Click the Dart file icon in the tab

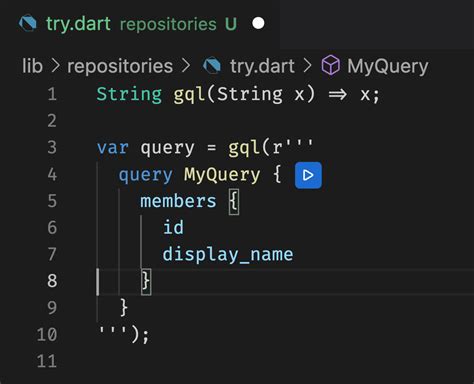click(x=28, y=24)
